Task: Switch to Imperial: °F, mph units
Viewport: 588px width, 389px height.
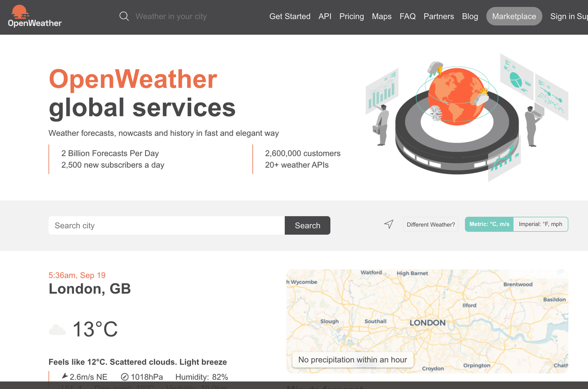Action: click(540, 224)
